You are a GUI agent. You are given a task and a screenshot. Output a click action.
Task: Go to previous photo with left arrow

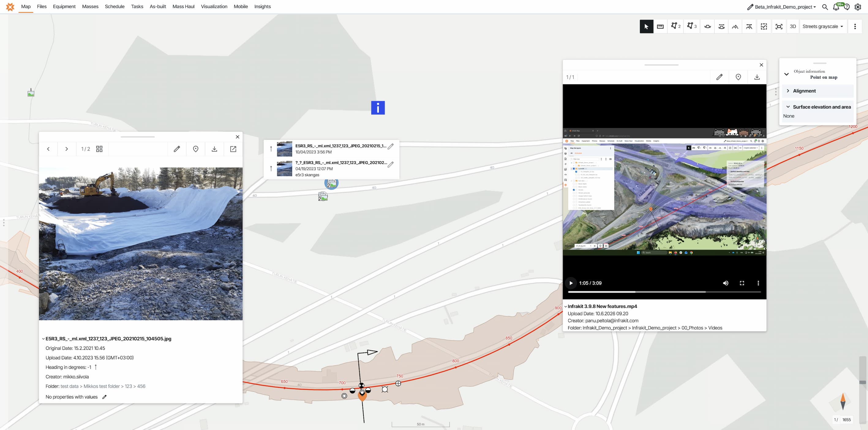coord(48,149)
